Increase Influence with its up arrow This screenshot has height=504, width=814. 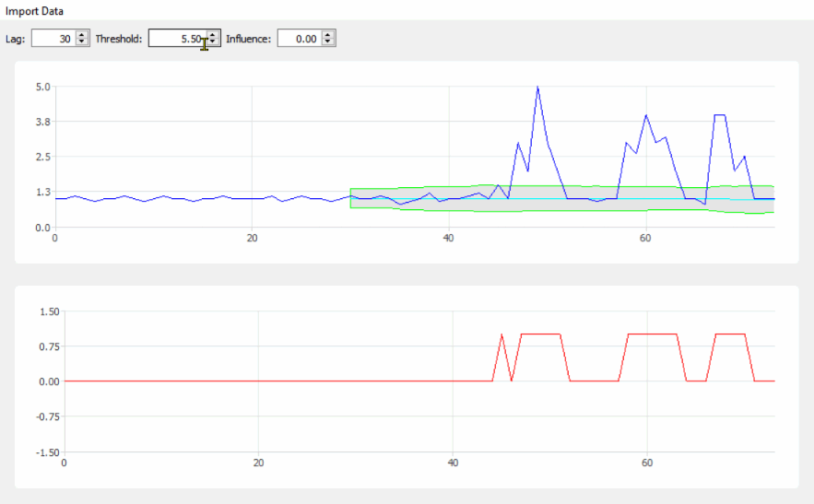tap(328, 34)
